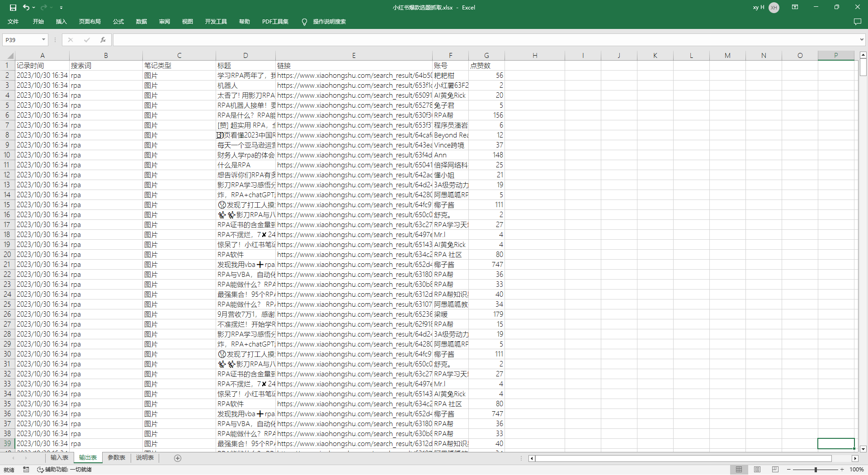Image resolution: width=868 pixels, height=475 pixels.
Task: Click the xy H account avatar
Action: (x=774, y=7)
